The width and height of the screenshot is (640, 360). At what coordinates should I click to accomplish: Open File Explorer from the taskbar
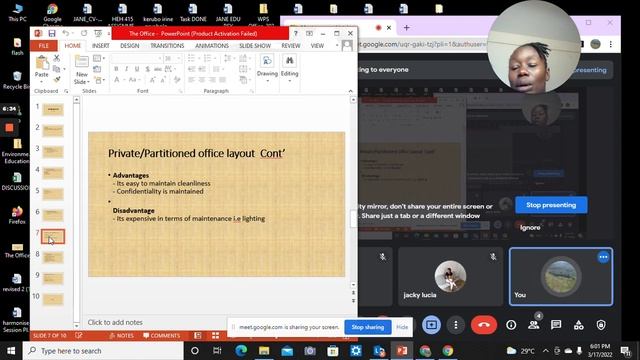point(264,351)
